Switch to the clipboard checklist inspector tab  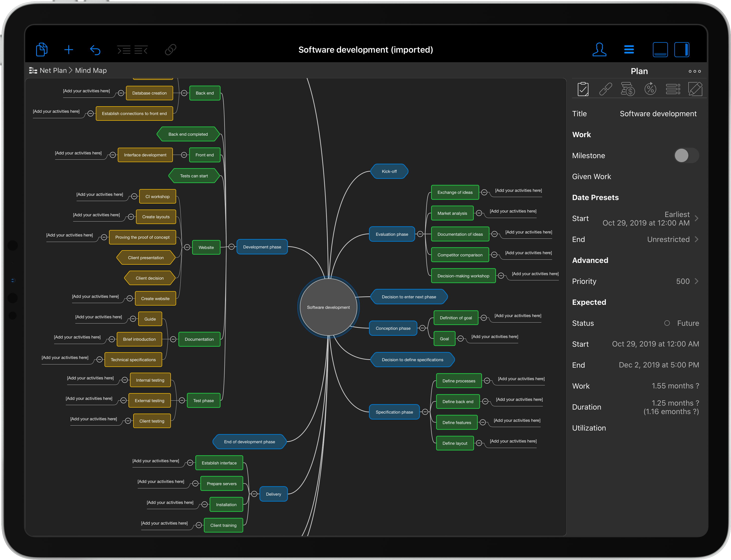583,89
